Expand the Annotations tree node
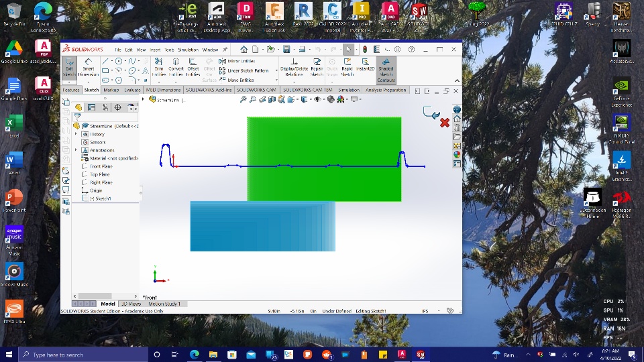Viewport: 644px width, 362px height. [76, 150]
